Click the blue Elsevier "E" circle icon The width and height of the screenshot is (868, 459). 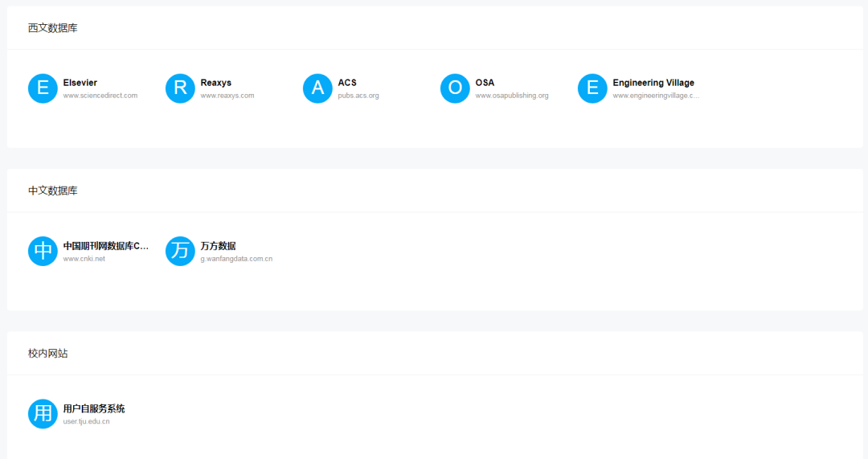(43, 88)
